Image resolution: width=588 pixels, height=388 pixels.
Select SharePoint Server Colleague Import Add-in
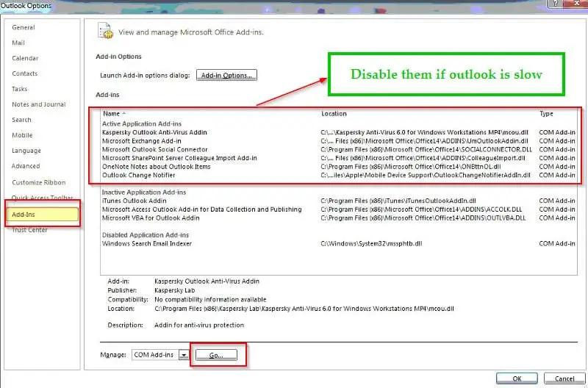pos(338,158)
